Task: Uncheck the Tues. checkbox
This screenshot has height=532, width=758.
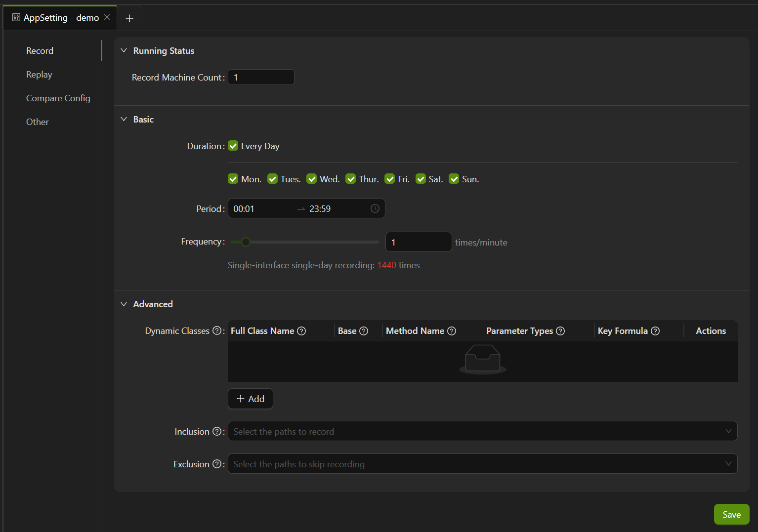Action: tap(272, 179)
